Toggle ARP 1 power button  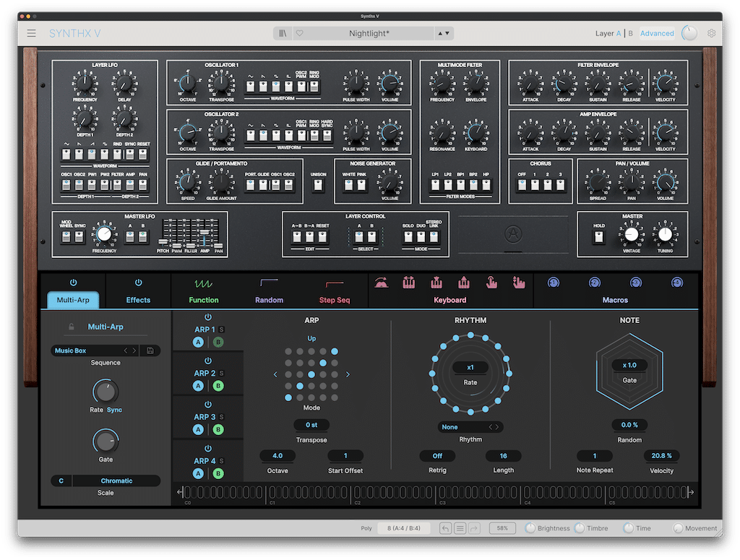click(x=207, y=317)
